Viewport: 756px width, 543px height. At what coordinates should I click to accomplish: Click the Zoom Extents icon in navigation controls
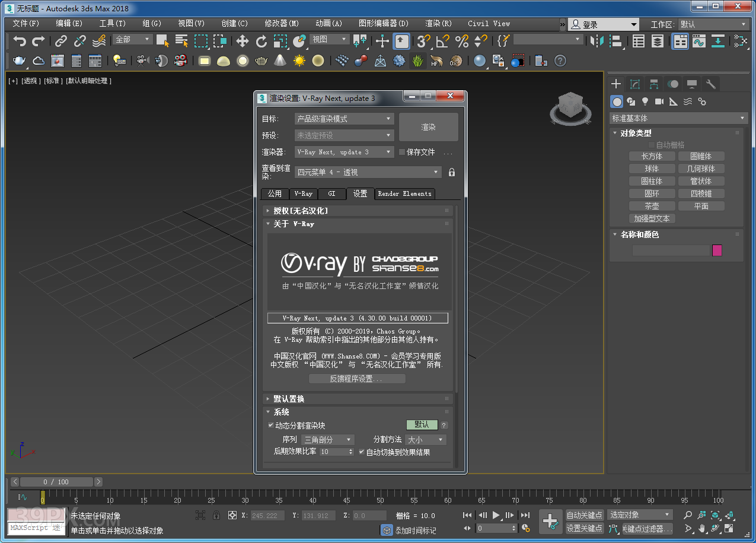point(716,515)
